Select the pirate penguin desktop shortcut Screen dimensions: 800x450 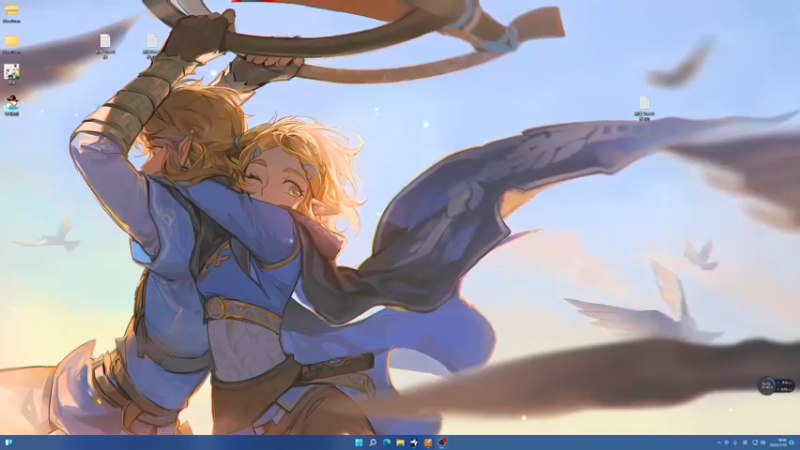tap(11, 105)
